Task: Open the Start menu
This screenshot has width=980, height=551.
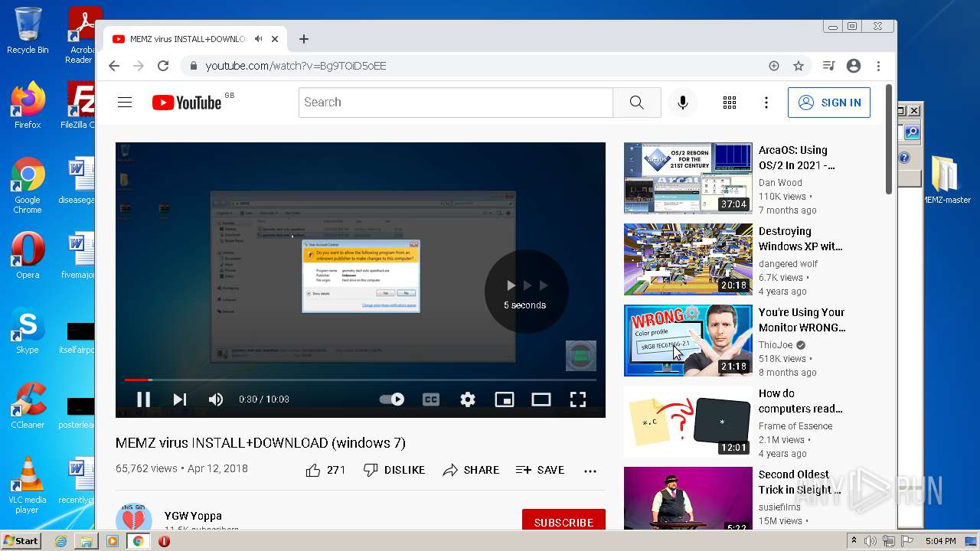Action: 21,541
